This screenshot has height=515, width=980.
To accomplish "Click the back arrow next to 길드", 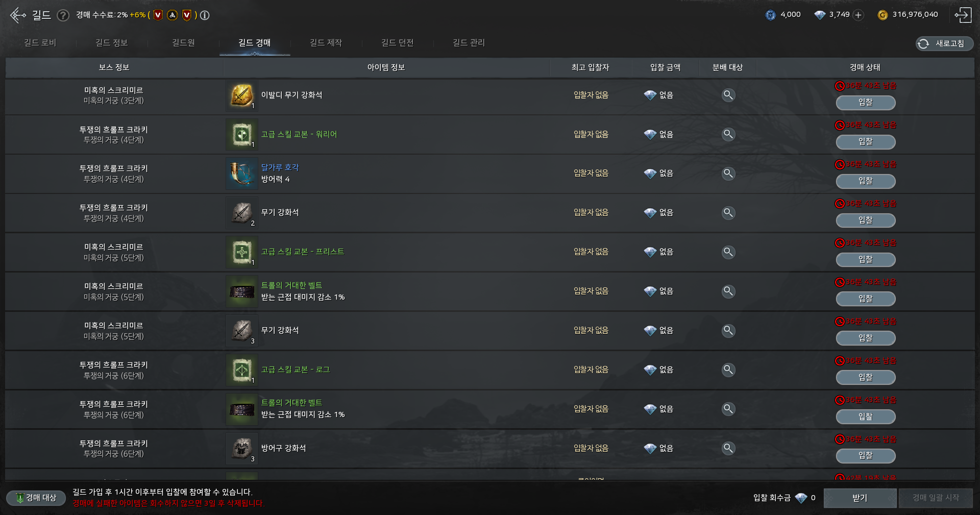I will (x=18, y=15).
